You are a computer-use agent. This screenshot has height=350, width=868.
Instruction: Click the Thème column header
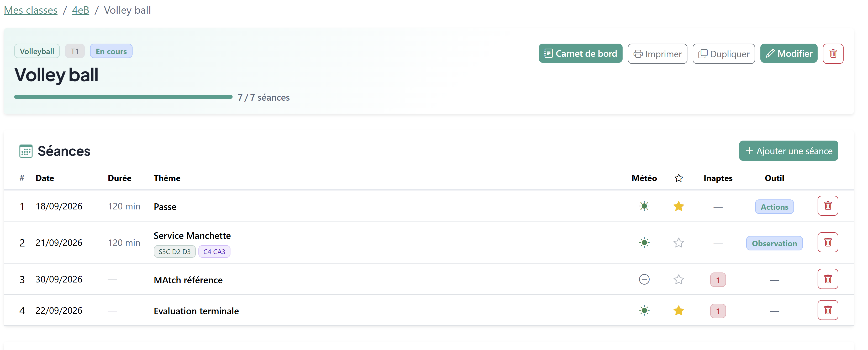click(167, 178)
